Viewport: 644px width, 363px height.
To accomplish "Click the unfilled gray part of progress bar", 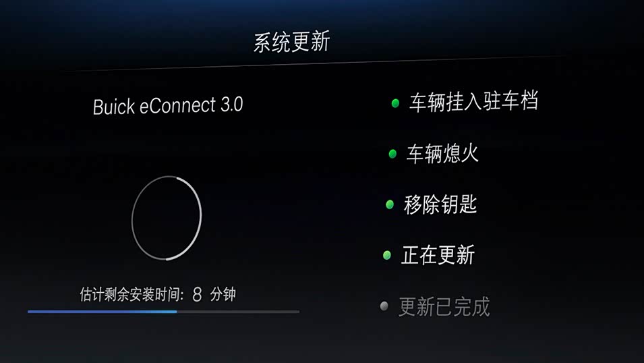I will (x=238, y=312).
